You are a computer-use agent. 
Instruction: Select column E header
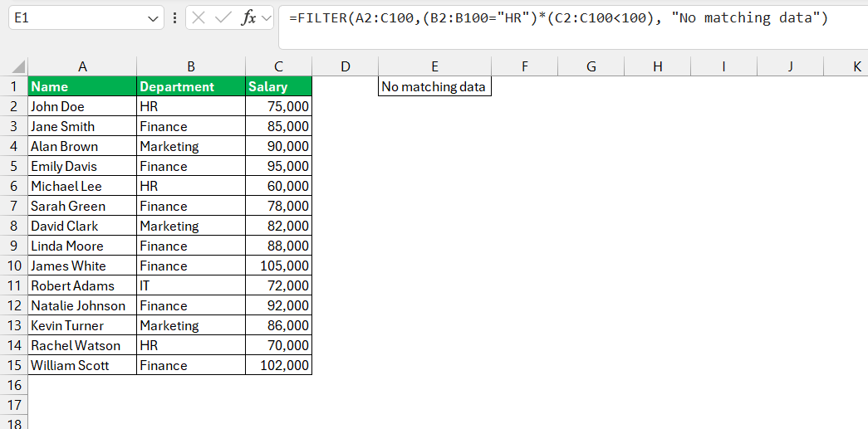pos(434,67)
